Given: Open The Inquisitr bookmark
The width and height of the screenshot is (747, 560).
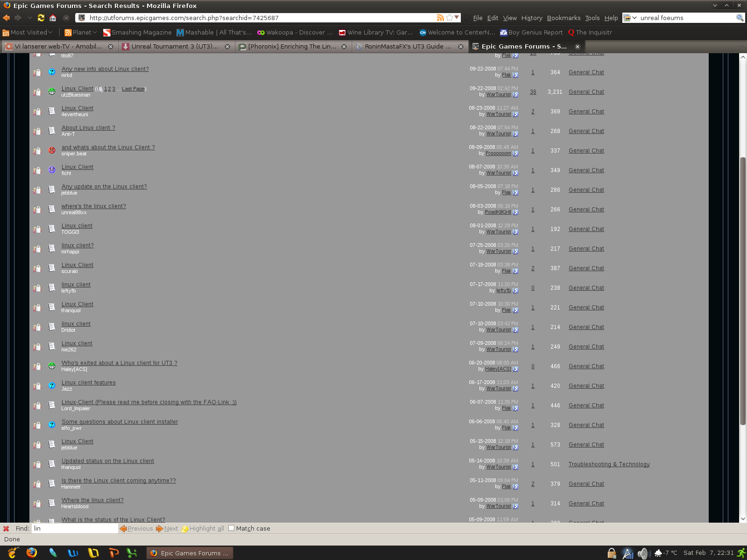Looking at the screenshot, I should [590, 32].
